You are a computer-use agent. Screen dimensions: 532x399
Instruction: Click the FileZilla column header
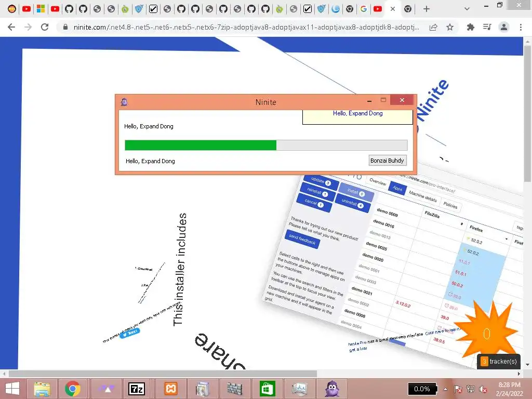(x=432, y=215)
